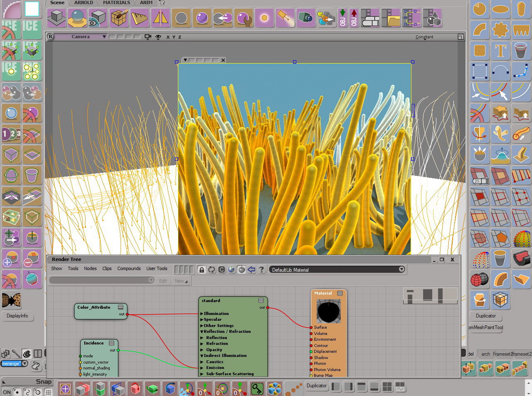Click the OBJ export red arrow icon
Image resolution: width=532 pixels, height=396 pixels.
tap(354, 18)
